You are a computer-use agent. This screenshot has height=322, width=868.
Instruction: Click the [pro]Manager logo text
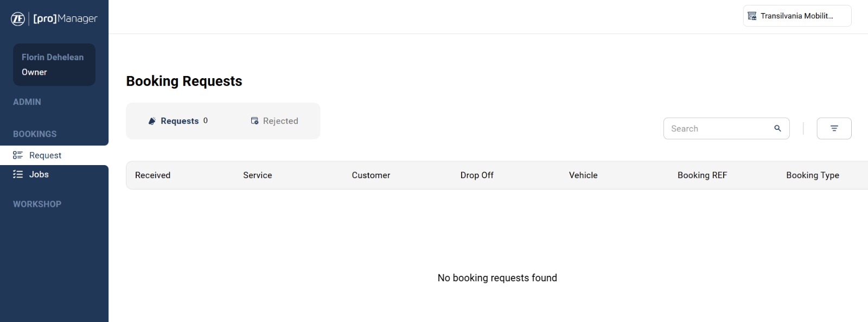point(65,19)
